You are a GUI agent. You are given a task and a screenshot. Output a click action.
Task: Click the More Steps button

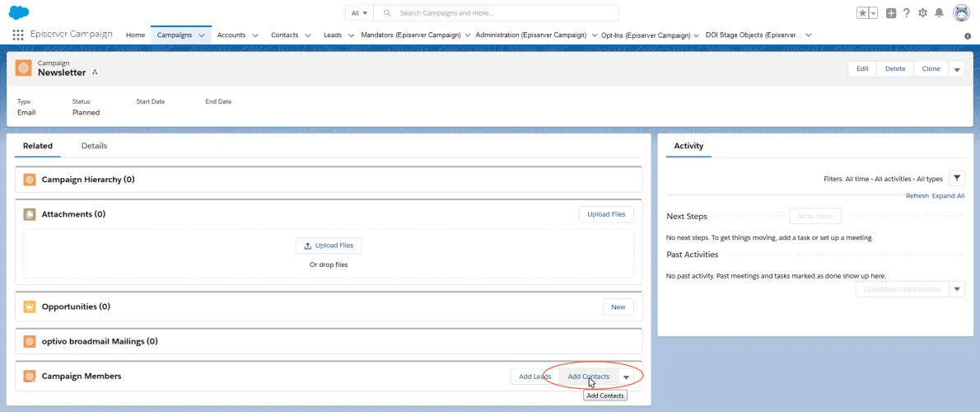(815, 217)
